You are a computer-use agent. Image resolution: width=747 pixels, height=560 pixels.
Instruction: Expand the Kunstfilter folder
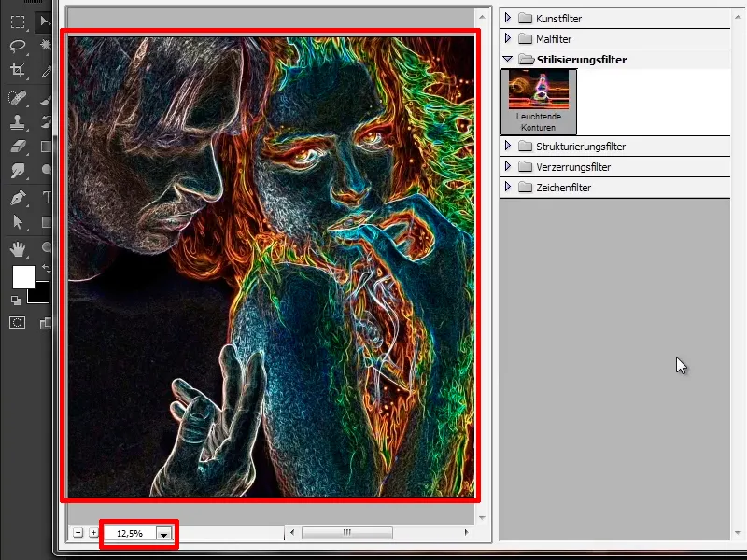508,18
